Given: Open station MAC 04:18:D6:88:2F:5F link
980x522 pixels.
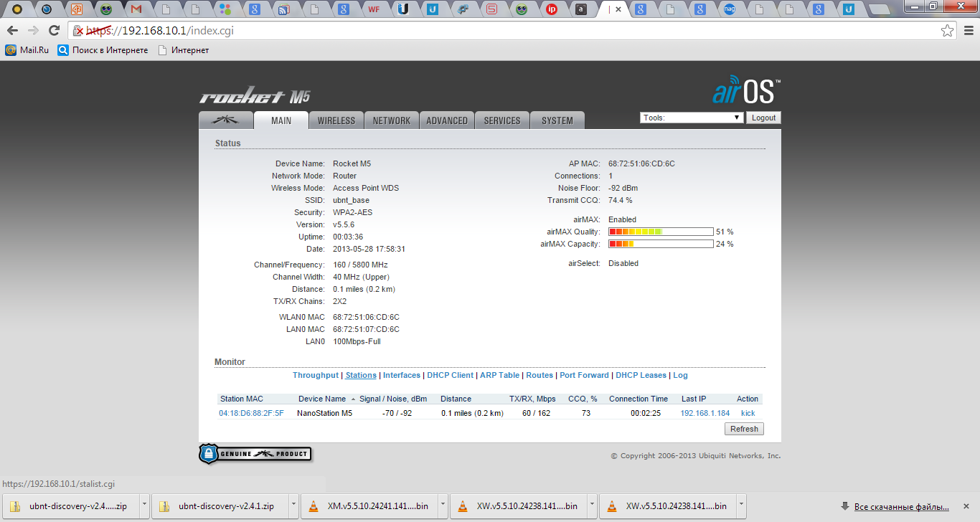Looking at the screenshot, I should pyautogui.click(x=251, y=413).
